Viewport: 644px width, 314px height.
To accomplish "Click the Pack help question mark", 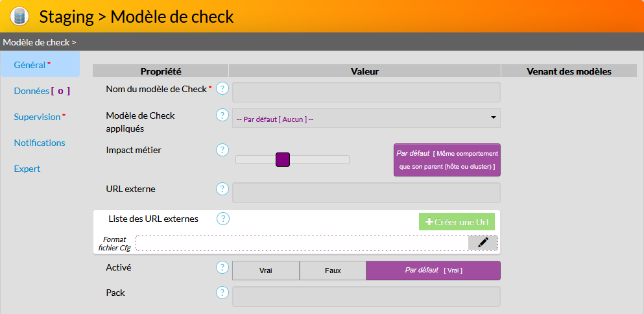I will click(222, 293).
